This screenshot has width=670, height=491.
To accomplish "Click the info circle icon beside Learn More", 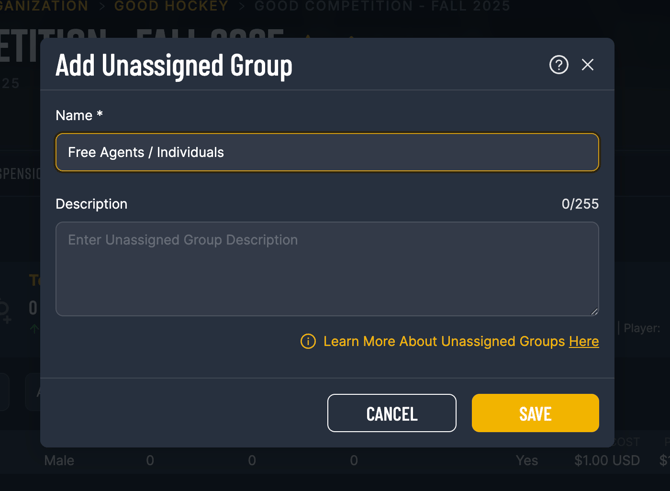I will (308, 341).
